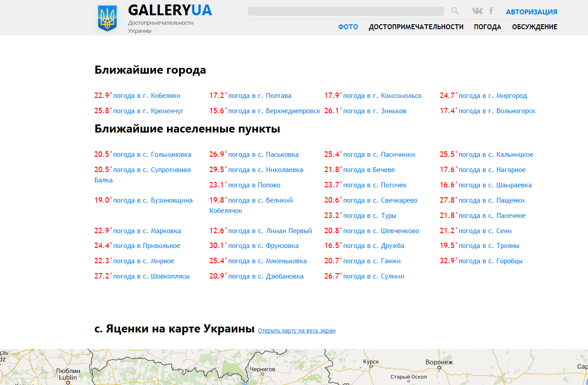Open weather for с. Пасичники
Screen dimensions: 588x385
click(x=379, y=155)
